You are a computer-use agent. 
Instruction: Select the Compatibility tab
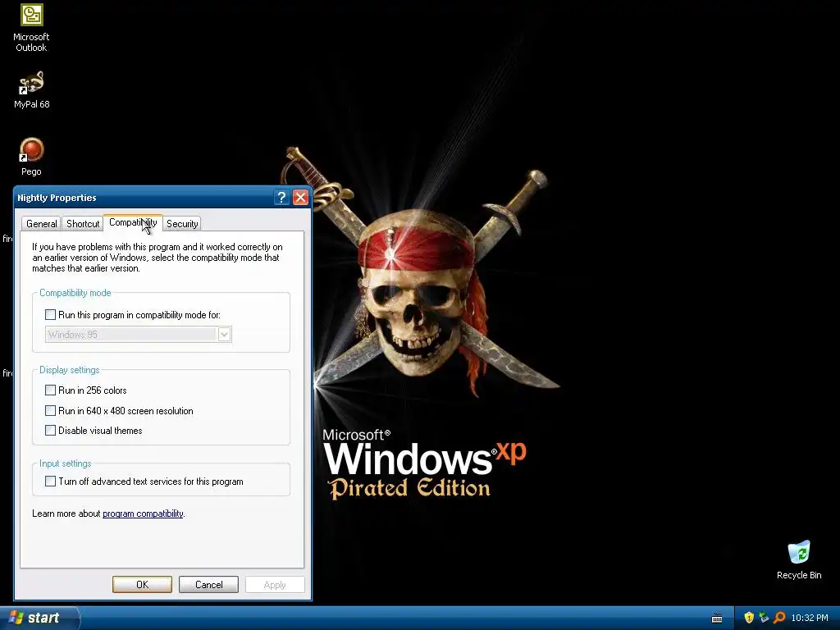click(133, 222)
